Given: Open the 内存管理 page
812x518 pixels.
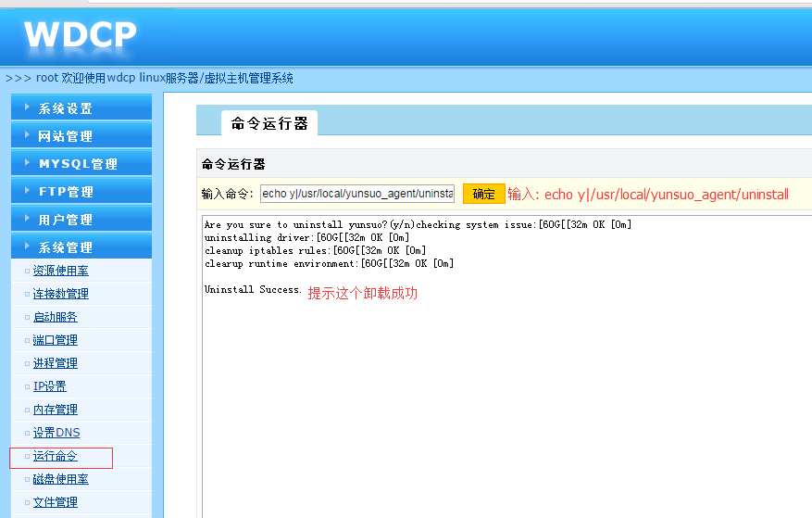Looking at the screenshot, I should [55, 410].
